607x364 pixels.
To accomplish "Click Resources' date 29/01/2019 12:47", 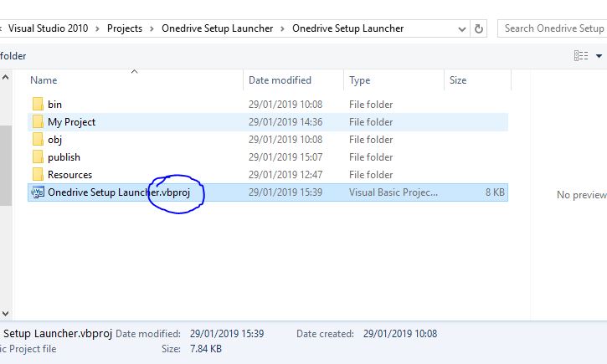I will pyautogui.click(x=285, y=175).
